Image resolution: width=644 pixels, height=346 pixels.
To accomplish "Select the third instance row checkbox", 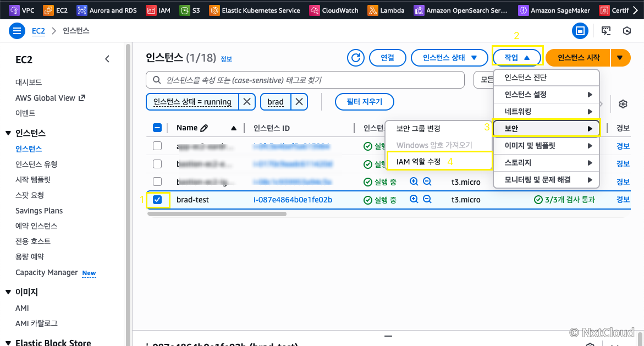I will click(157, 182).
